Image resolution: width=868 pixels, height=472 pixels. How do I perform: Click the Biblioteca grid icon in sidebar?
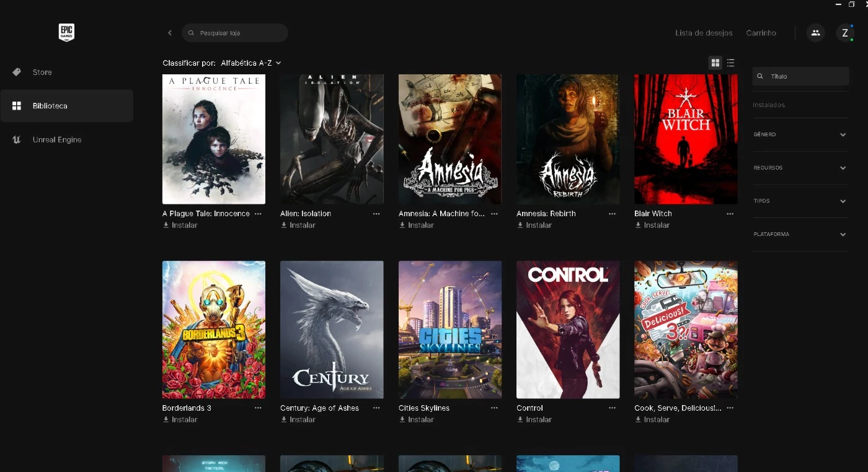[17, 106]
